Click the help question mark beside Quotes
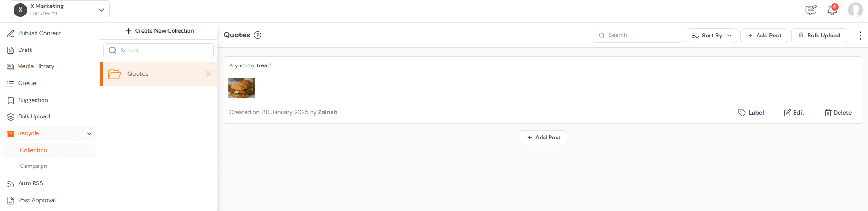This screenshot has width=868, height=211. click(258, 35)
